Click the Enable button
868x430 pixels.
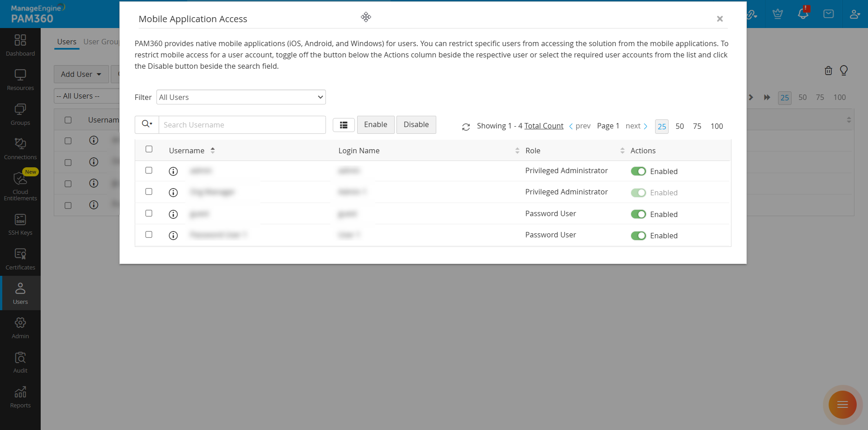(x=375, y=124)
